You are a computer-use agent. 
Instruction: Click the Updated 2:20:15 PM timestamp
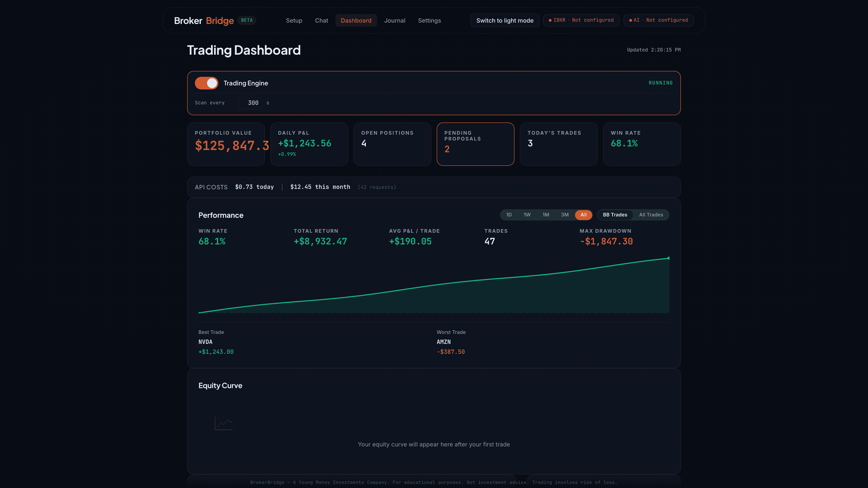tap(654, 50)
